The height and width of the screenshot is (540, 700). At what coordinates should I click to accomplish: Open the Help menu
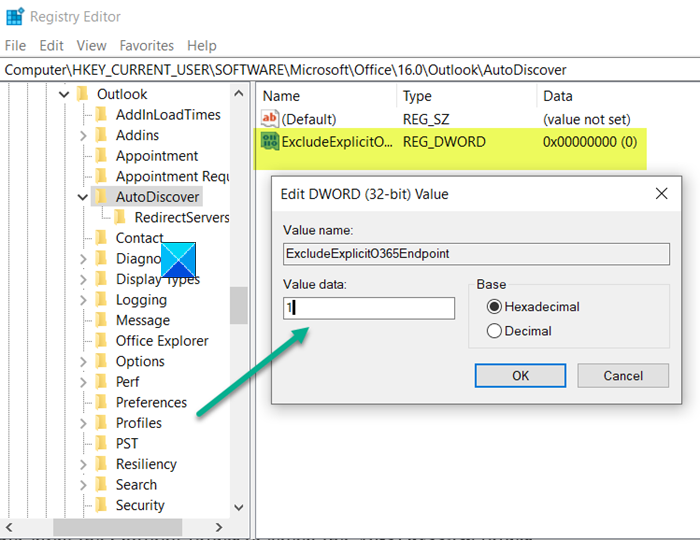click(202, 46)
